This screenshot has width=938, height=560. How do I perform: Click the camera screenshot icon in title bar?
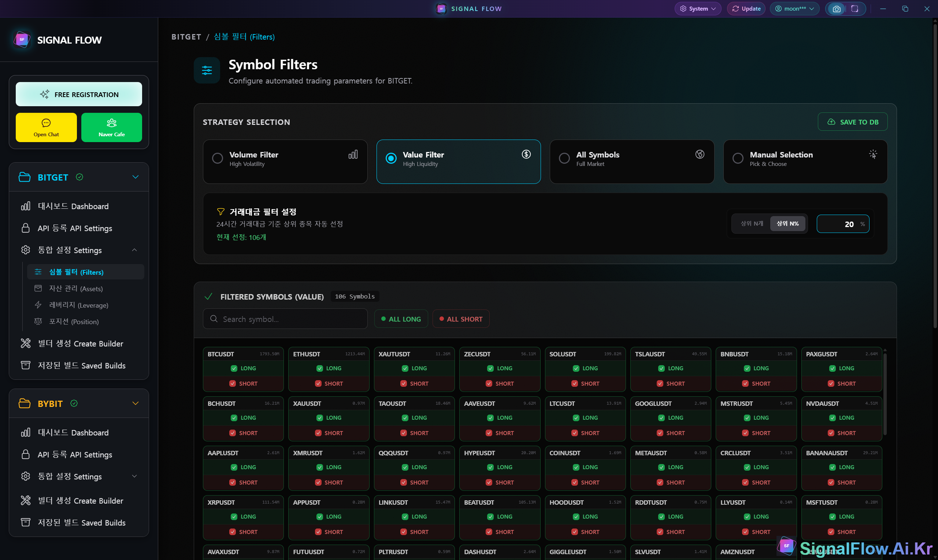pyautogui.click(x=836, y=9)
